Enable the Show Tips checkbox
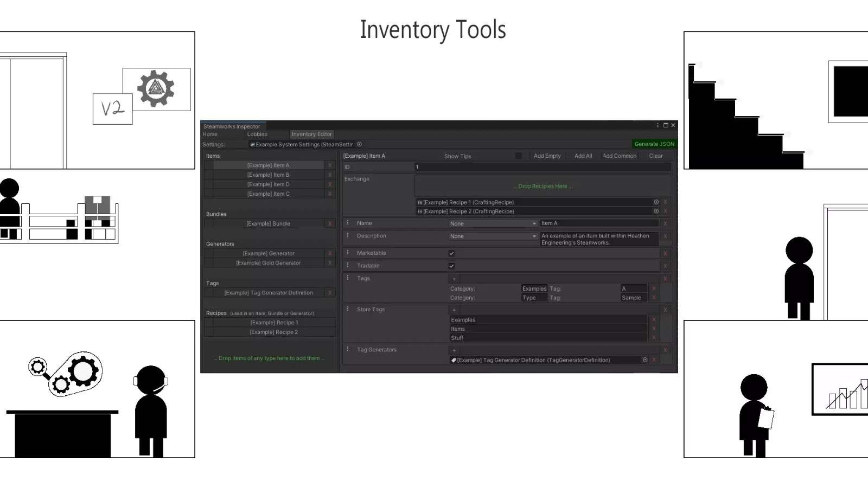Viewport: 868px width, 488px height. [519, 156]
